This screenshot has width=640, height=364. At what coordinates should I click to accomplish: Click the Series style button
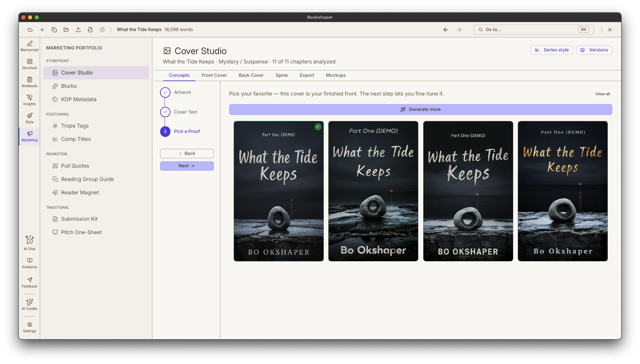click(552, 50)
